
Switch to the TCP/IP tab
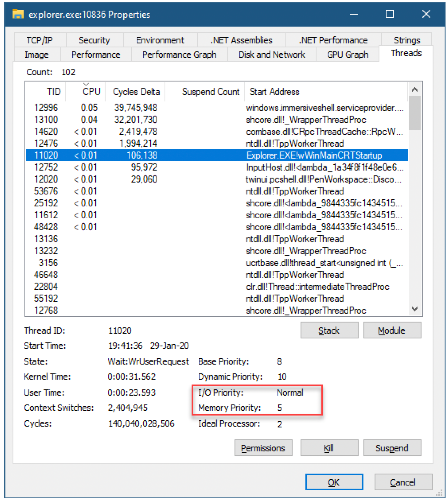click(39, 40)
